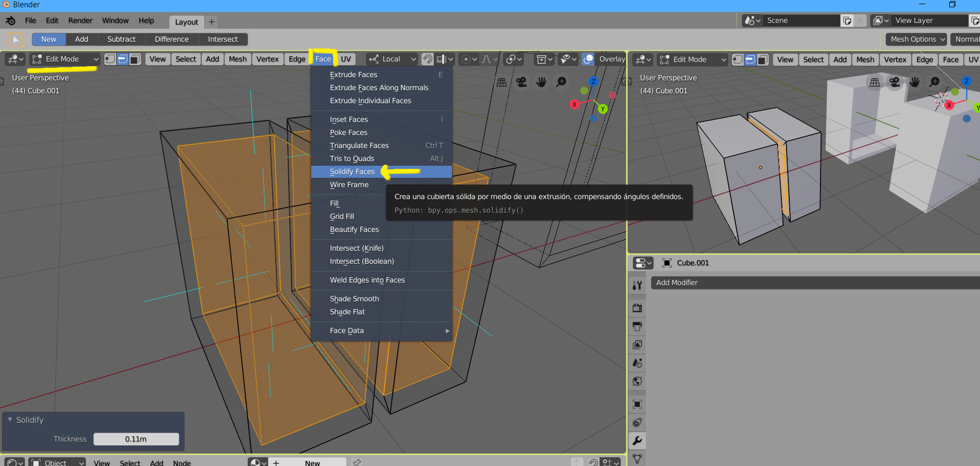Open the Mesh Options dropdown

[917, 39]
